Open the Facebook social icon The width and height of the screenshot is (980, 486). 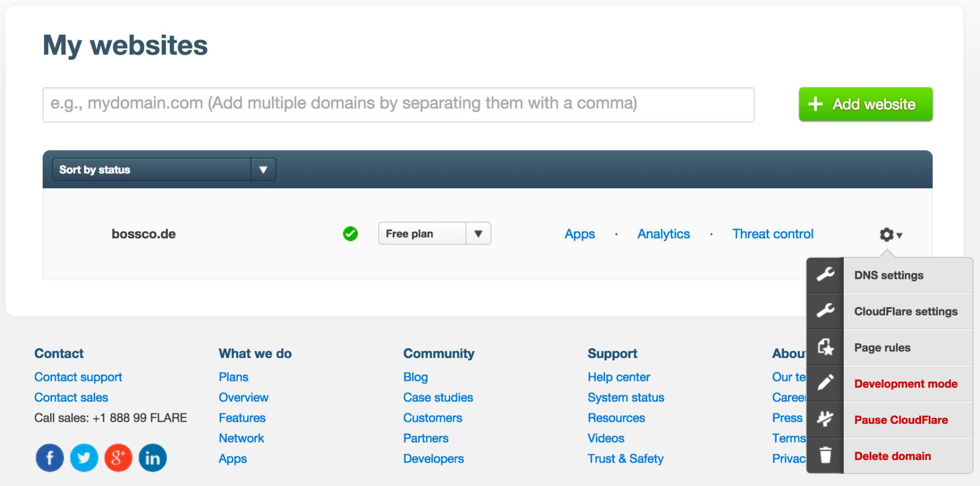50,458
